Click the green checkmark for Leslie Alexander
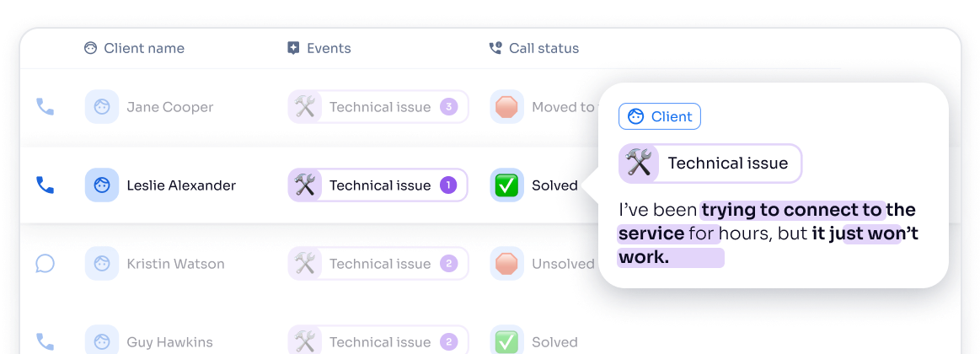Image resolution: width=980 pixels, height=354 pixels. [506, 185]
